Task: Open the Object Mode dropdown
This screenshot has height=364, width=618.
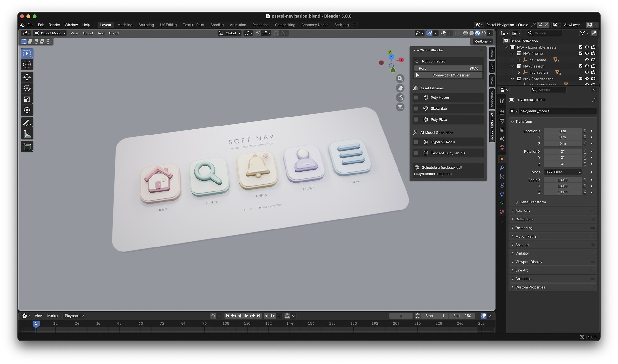Action: coord(50,33)
